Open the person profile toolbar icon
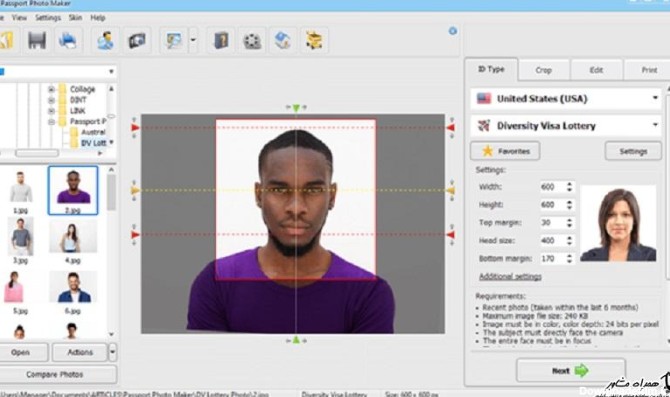 pos(105,41)
